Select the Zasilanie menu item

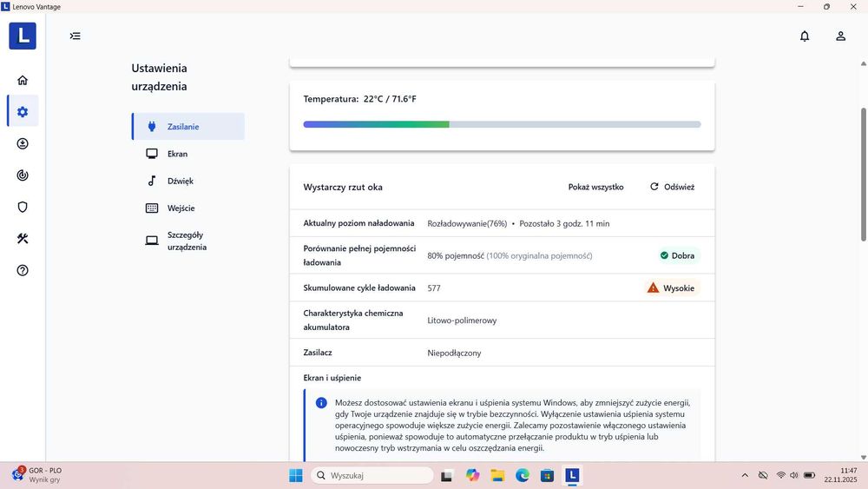(x=188, y=126)
